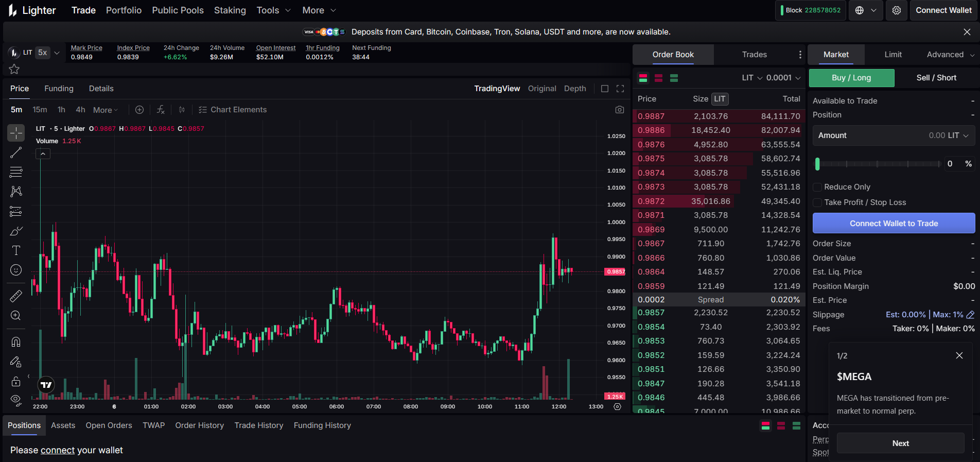Image resolution: width=980 pixels, height=462 pixels.
Task: Switch chart view to Depth
Action: pos(575,89)
